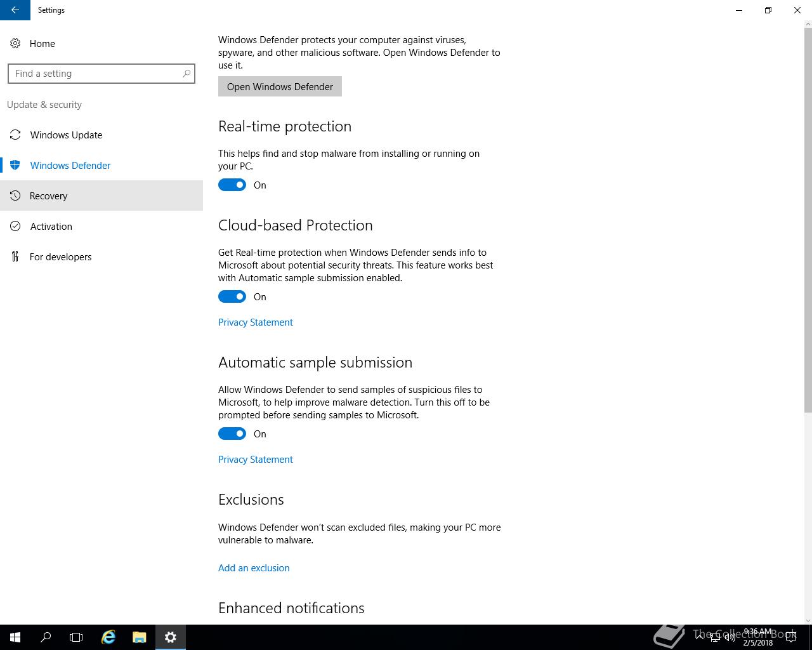
Task: Launch Internet Explorer from the taskbar
Action: [x=108, y=637]
